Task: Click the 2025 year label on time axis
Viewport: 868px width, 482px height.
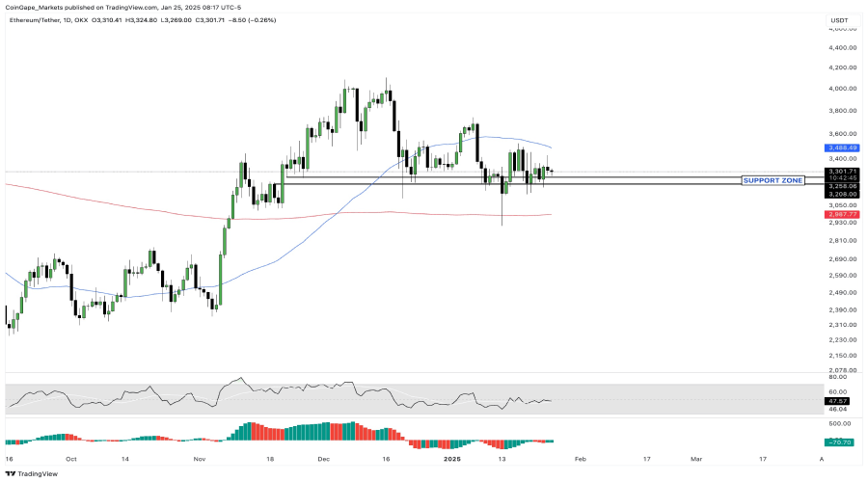Action: (x=452, y=459)
